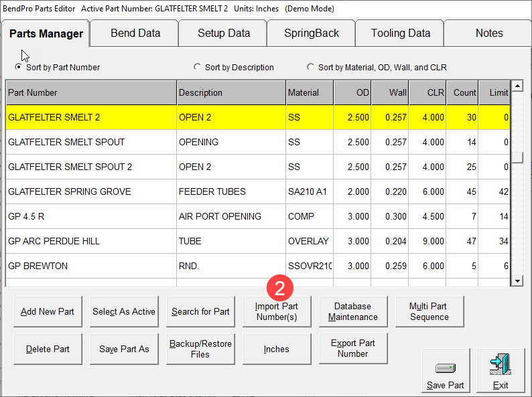The width and height of the screenshot is (532, 397).
Task: Click Export Part Number button
Action: [x=353, y=349]
